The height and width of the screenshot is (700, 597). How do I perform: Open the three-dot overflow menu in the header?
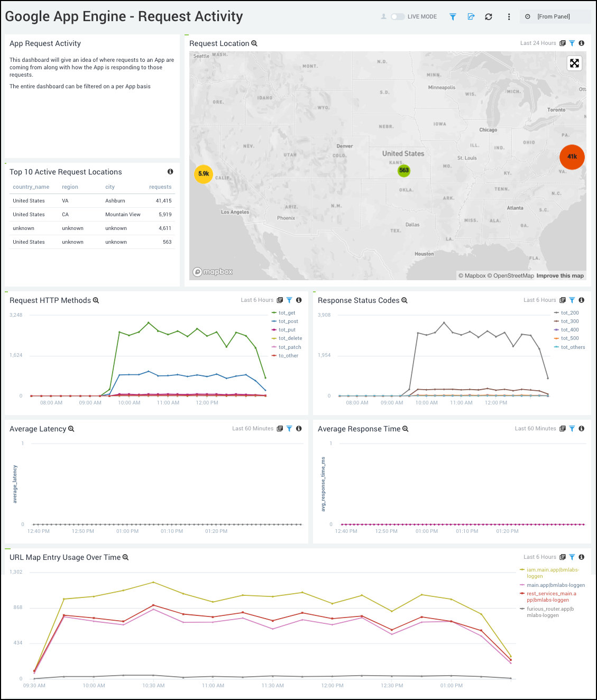(508, 16)
